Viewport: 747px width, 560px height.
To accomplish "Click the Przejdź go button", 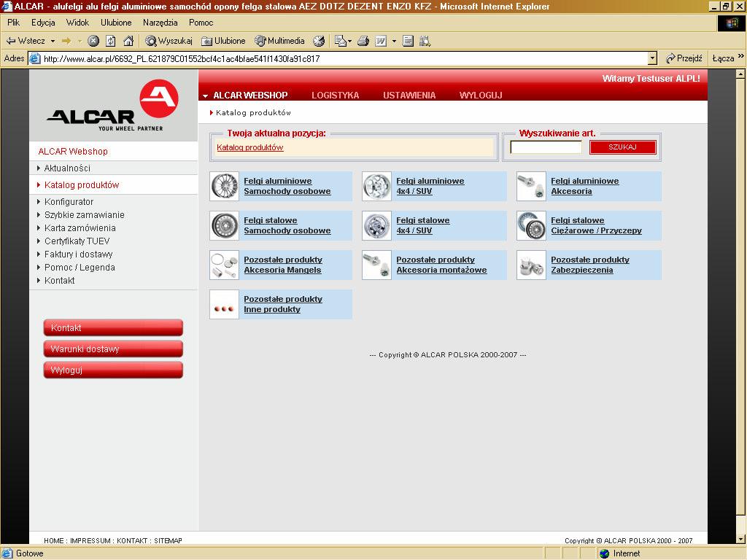I will (684, 58).
